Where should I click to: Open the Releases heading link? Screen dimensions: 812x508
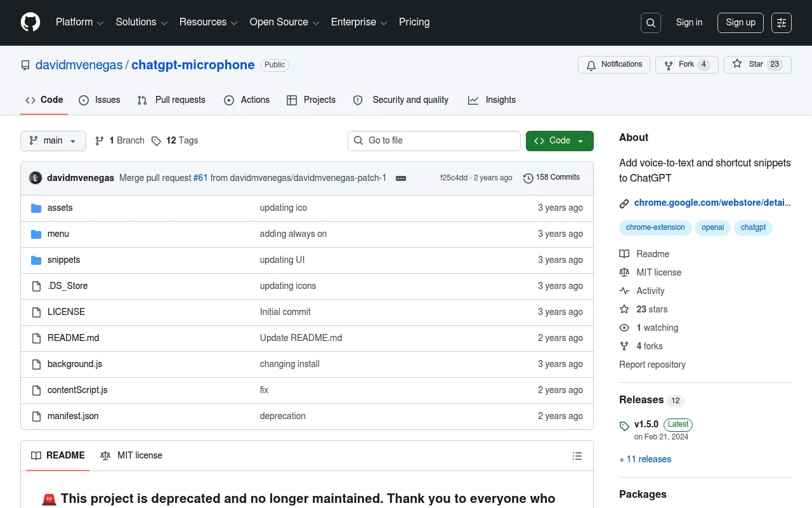[x=650, y=400]
